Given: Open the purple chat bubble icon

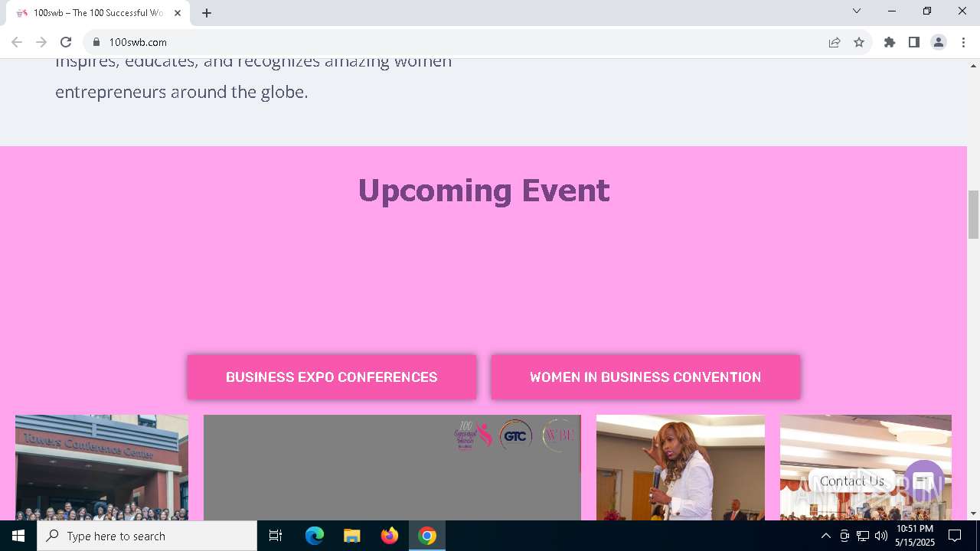Looking at the screenshot, I should [x=924, y=481].
